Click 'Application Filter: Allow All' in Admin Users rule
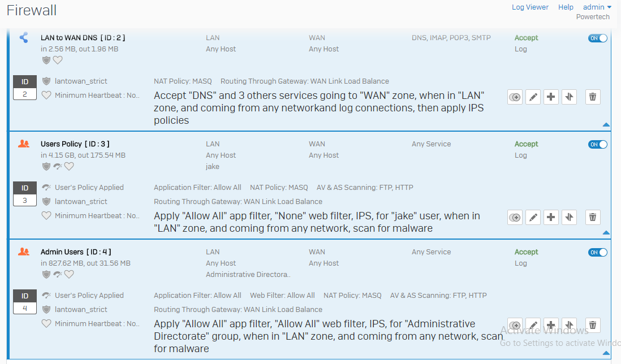Screen dimensions: 621x364 (197, 296)
